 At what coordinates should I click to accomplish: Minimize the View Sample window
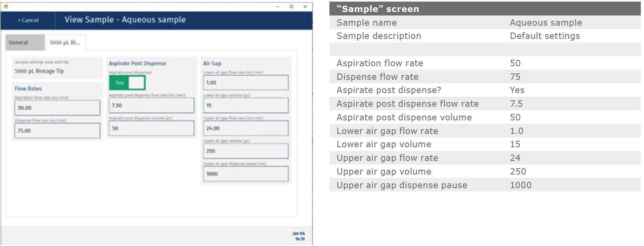[278, 6]
